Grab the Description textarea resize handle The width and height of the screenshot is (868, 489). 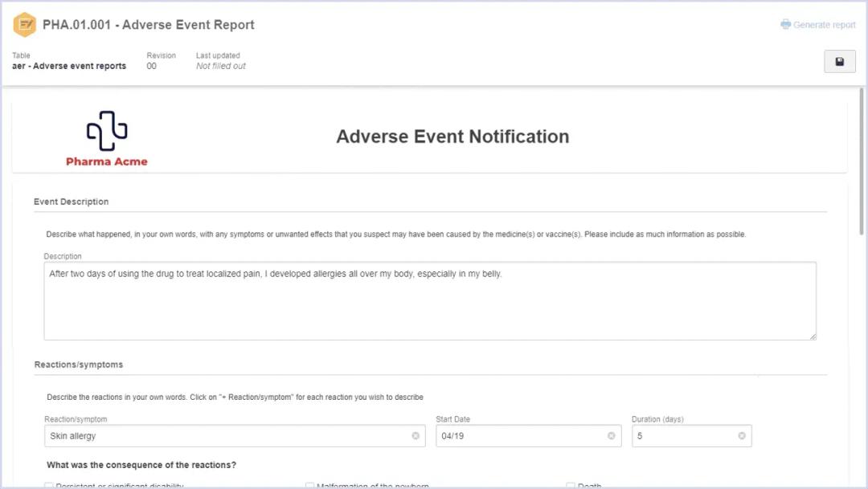(813, 336)
